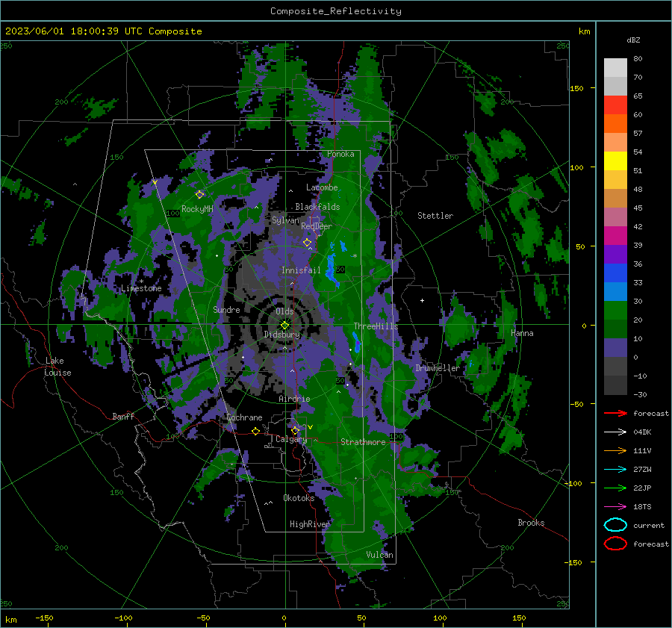Viewport: 672px width, 628px height.
Task: Click the red forecast arrow in legend
Action: [615, 413]
